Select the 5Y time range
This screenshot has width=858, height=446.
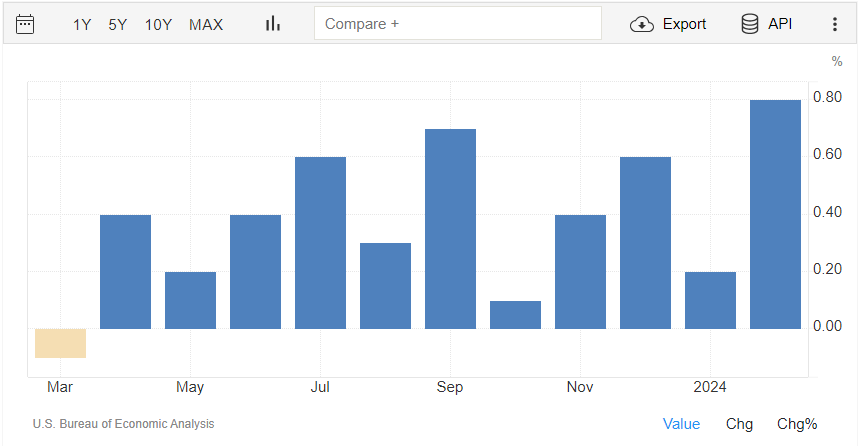tap(118, 25)
